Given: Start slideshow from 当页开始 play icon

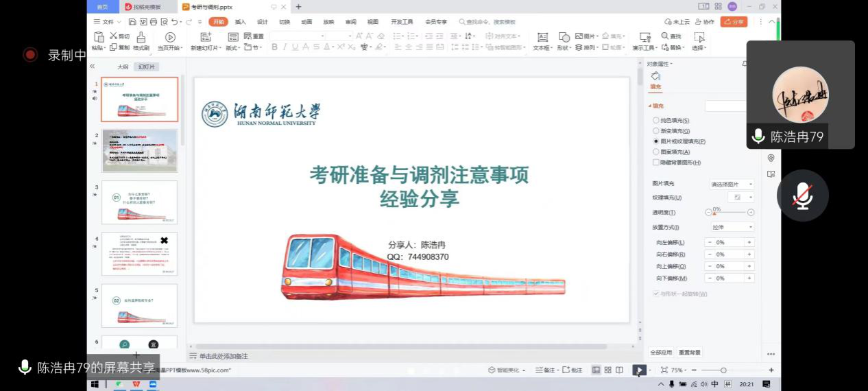Looking at the screenshot, I should pyautogui.click(x=170, y=37).
